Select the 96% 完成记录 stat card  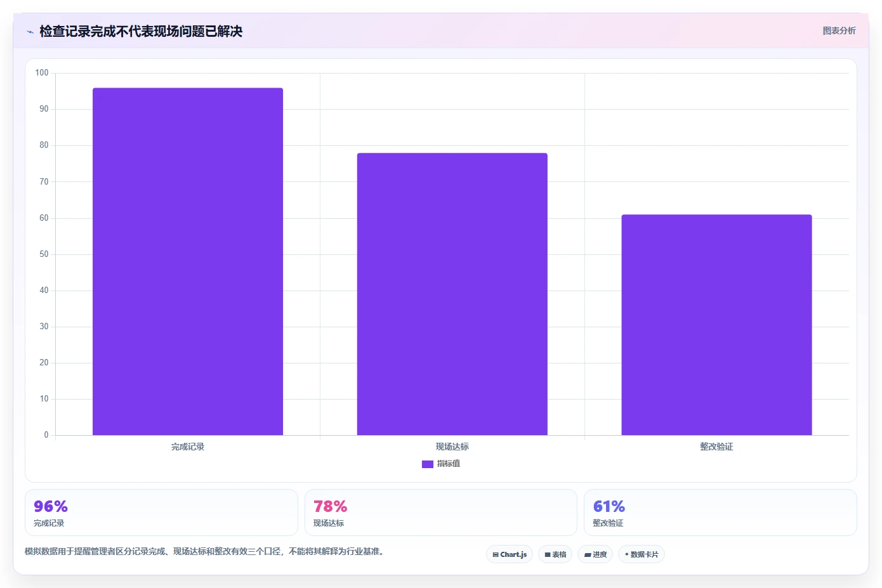click(161, 513)
